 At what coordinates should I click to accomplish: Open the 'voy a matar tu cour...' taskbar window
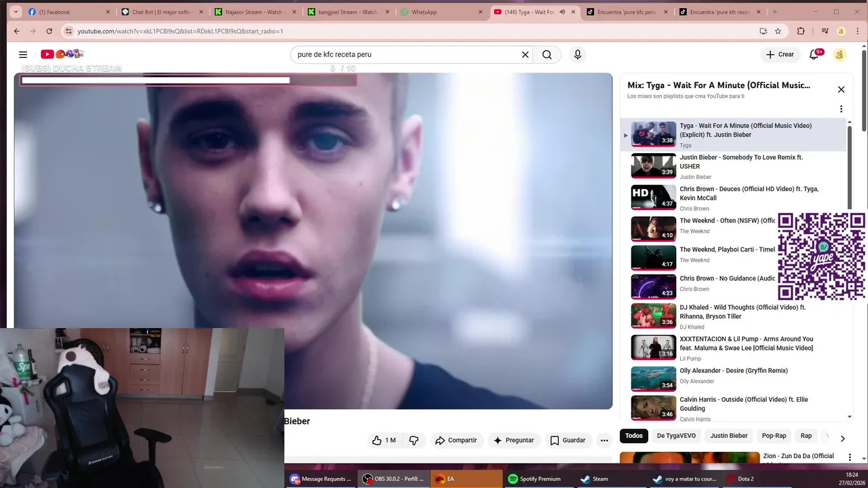(684, 479)
